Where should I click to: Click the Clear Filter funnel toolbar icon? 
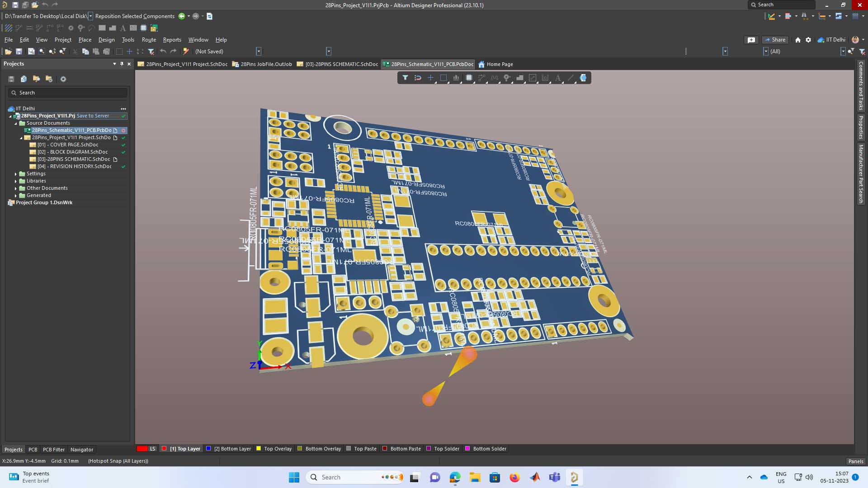tap(151, 52)
